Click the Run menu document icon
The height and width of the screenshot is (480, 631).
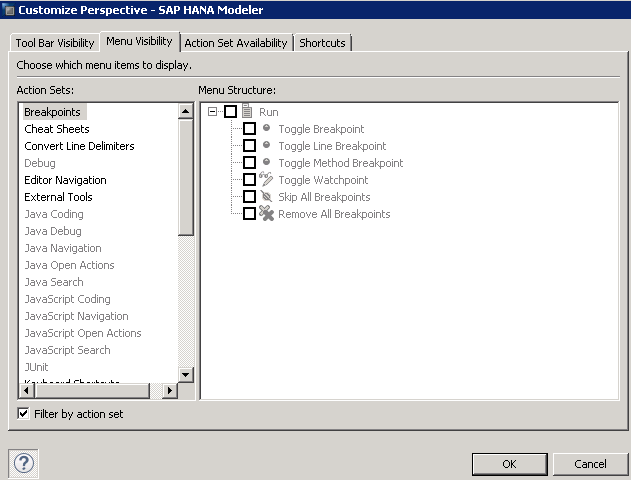pyautogui.click(x=247, y=112)
